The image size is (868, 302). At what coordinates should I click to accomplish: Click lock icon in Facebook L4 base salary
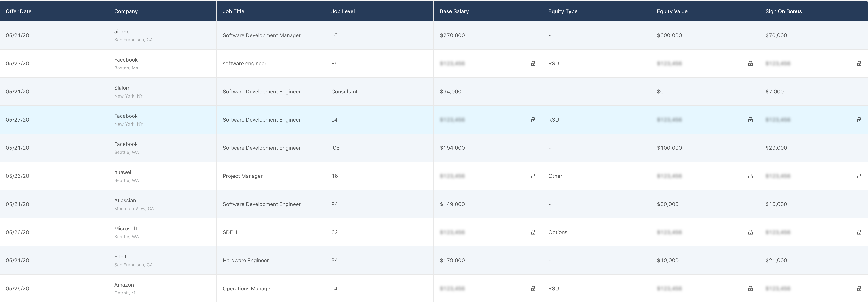click(533, 119)
